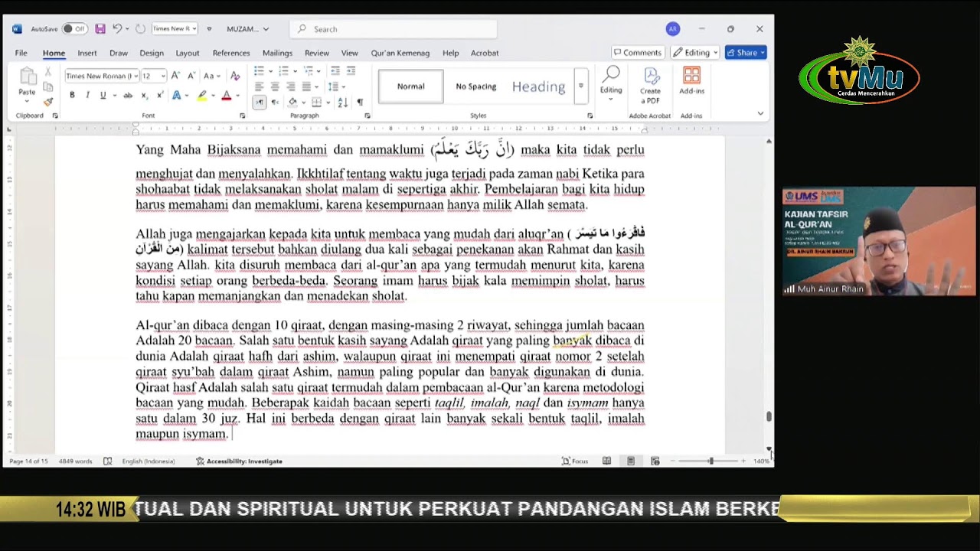
Task: Open the References tab
Action: pyautogui.click(x=231, y=53)
